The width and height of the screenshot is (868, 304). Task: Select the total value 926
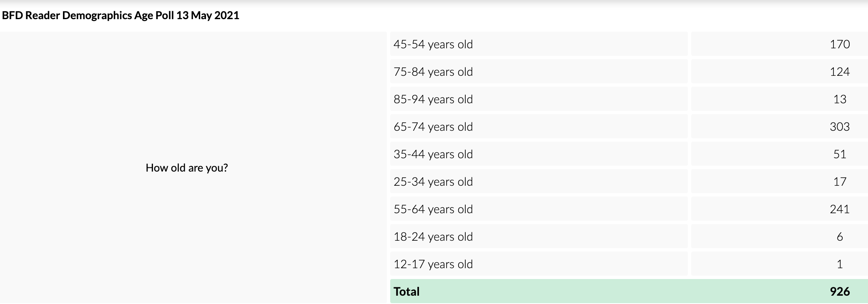coord(840,292)
